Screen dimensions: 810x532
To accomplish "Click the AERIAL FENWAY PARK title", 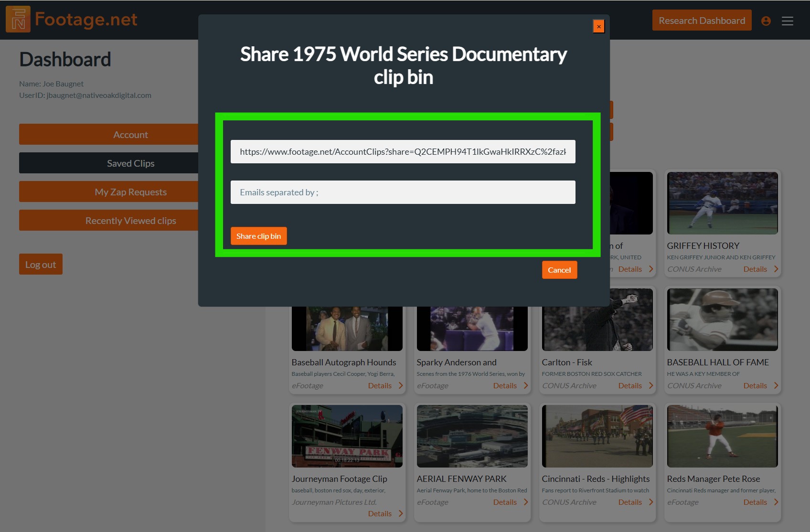I will pyautogui.click(x=461, y=479).
